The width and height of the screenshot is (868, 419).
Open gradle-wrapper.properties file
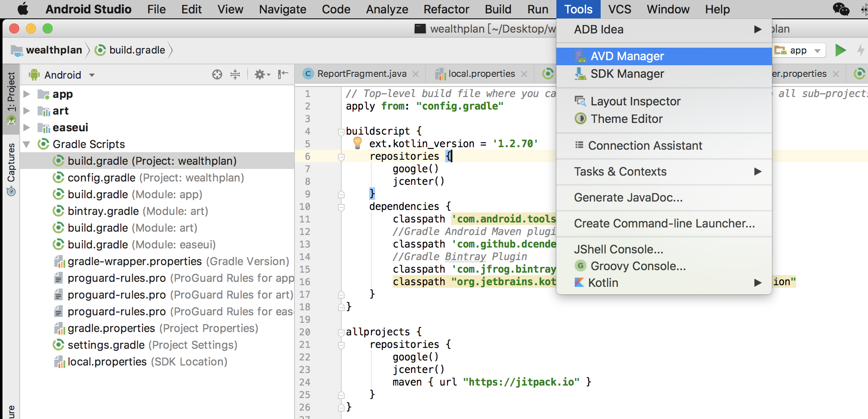pyautogui.click(x=157, y=261)
